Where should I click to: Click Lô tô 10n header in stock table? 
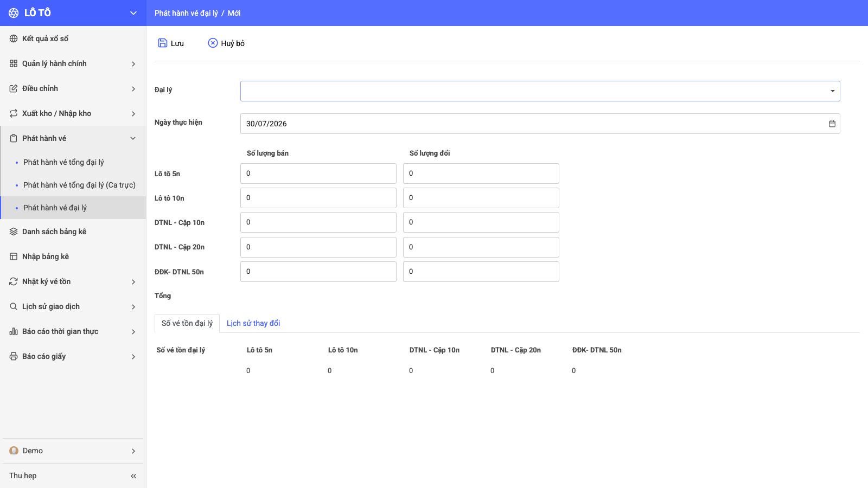[x=343, y=350]
